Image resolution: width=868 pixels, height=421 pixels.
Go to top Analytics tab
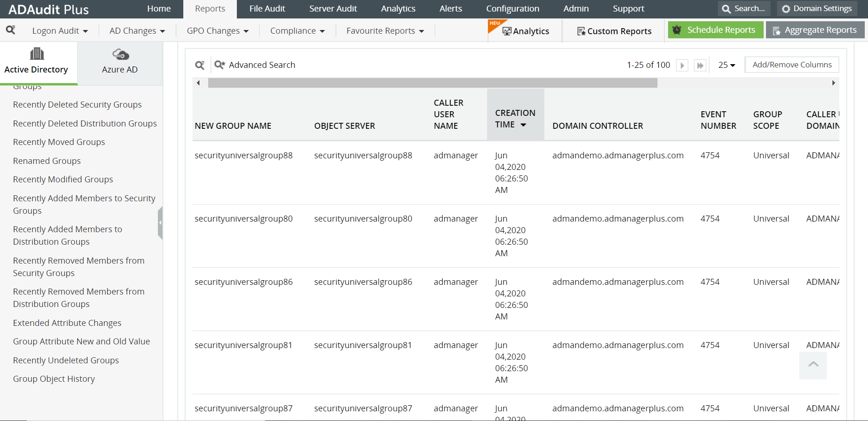[x=398, y=9]
